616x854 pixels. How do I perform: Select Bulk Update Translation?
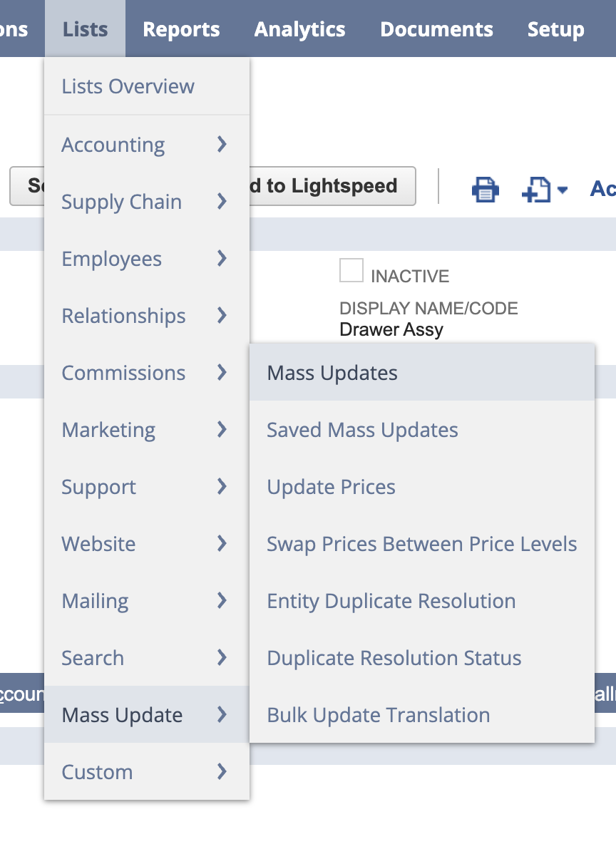tap(378, 715)
